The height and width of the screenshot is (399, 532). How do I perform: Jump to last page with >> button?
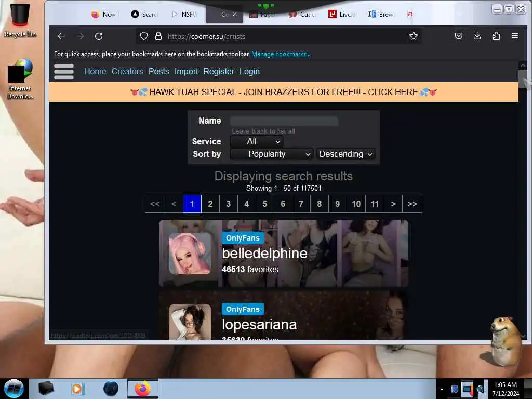[412, 204]
